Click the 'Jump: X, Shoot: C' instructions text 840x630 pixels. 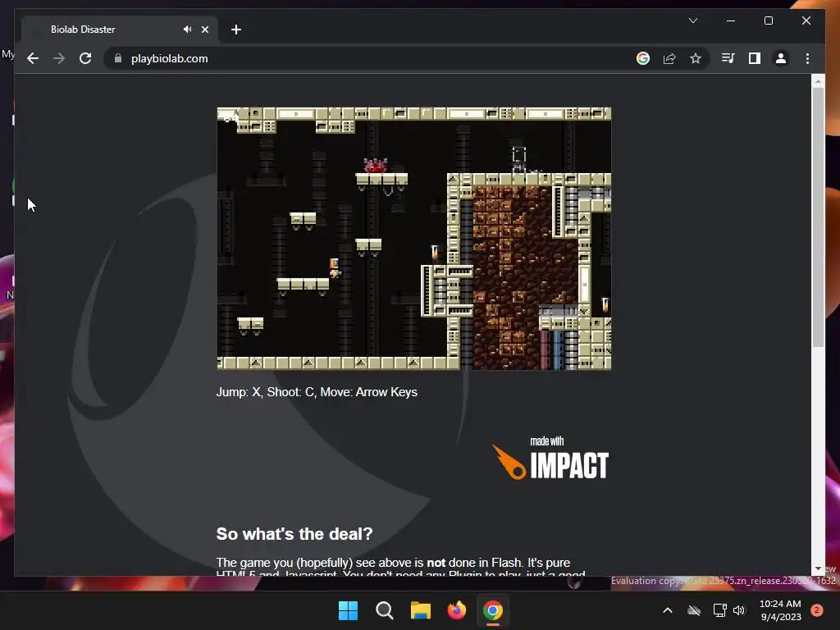tap(317, 392)
